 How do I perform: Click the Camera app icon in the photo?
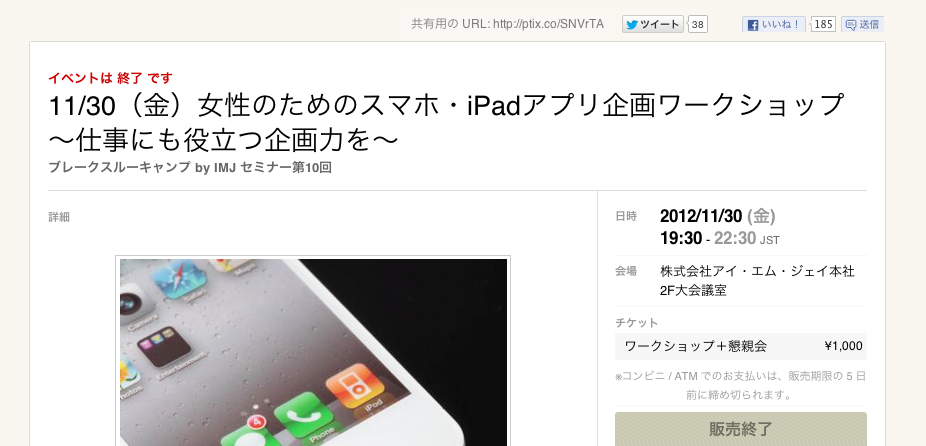pyautogui.click(x=134, y=302)
